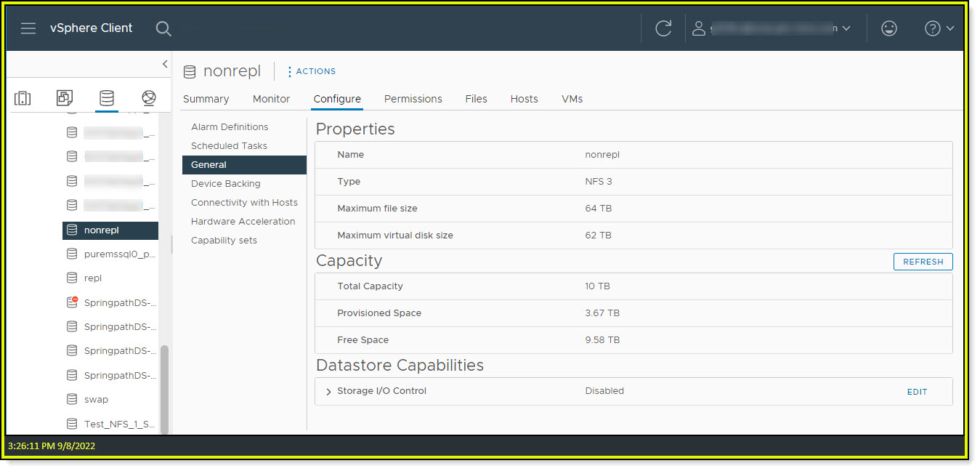Open the Configure tab
The width and height of the screenshot is (980, 471).
tap(337, 99)
